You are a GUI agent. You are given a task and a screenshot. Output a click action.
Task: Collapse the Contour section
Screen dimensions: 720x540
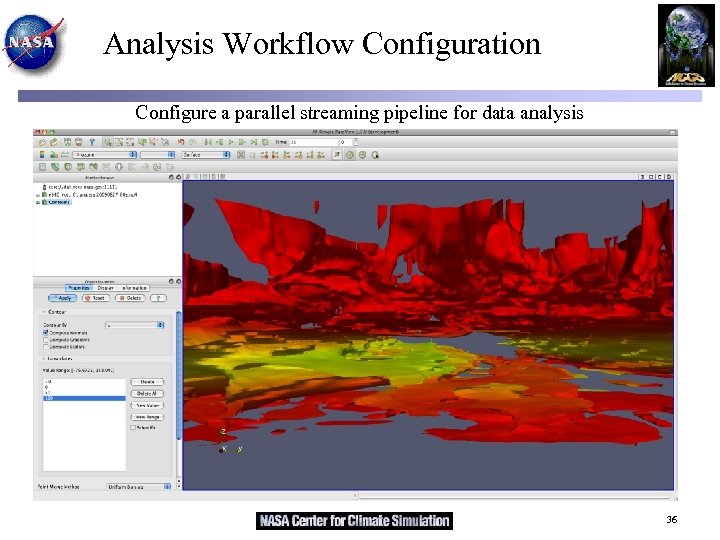coord(44,312)
